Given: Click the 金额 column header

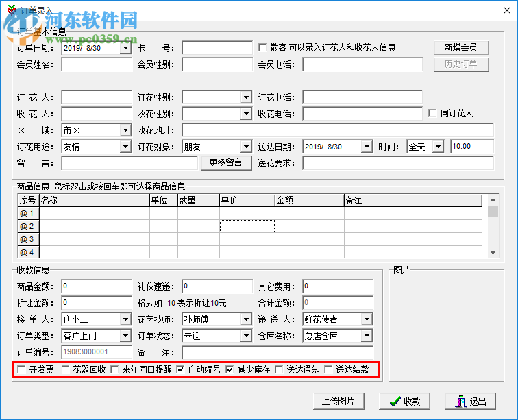Looking at the screenshot, I should (310, 200).
